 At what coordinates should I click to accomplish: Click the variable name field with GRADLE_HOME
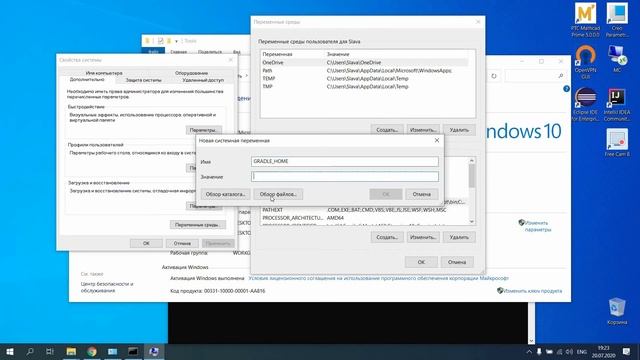(x=345, y=161)
